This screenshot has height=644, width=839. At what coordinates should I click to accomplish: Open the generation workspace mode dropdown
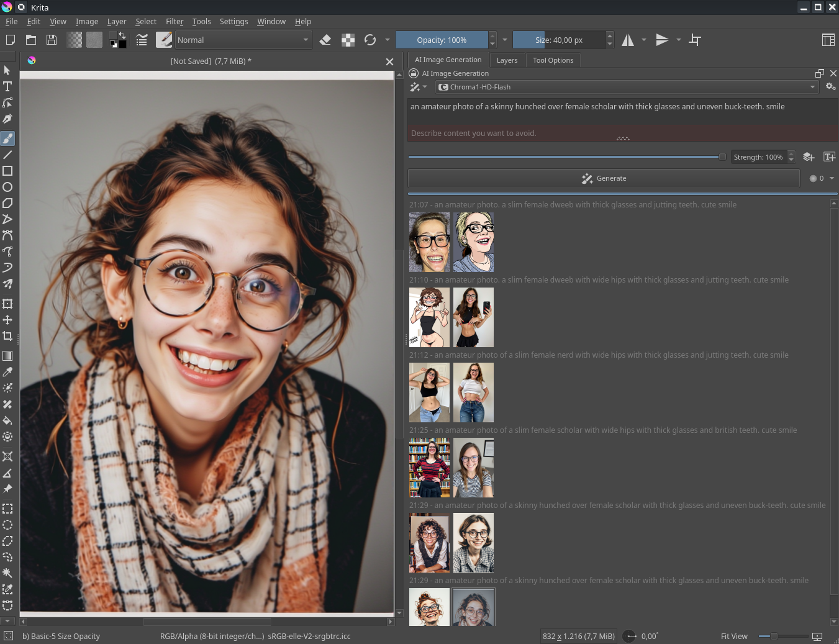point(418,87)
